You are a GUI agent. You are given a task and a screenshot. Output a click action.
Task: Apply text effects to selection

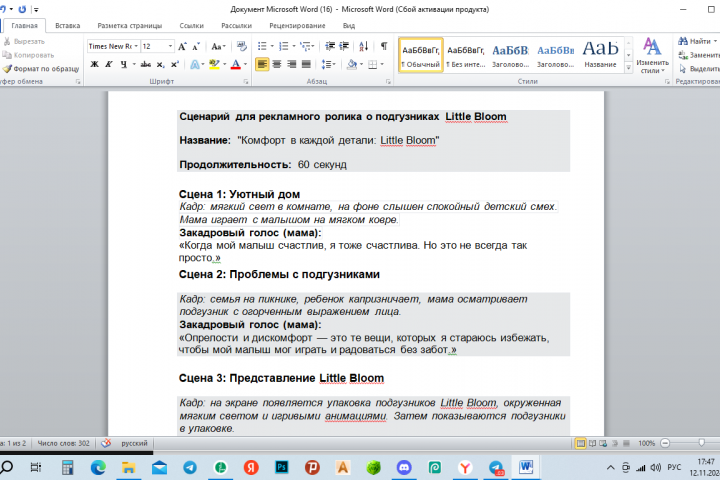point(195,64)
